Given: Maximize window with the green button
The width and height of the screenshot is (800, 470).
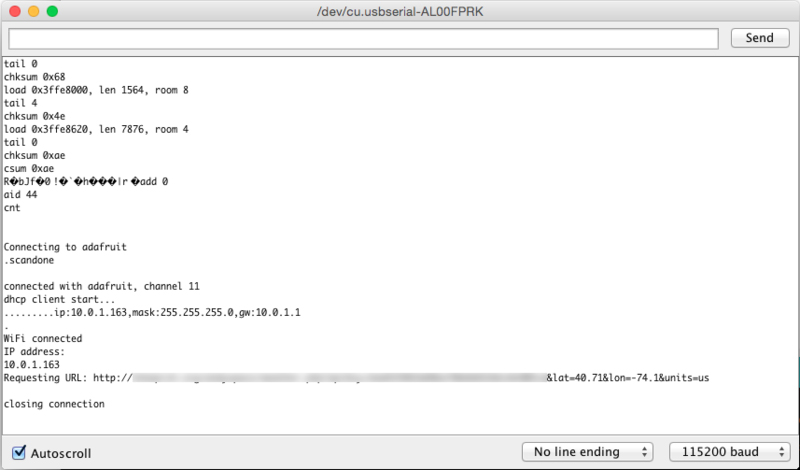Looking at the screenshot, I should [x=51, y=11].
